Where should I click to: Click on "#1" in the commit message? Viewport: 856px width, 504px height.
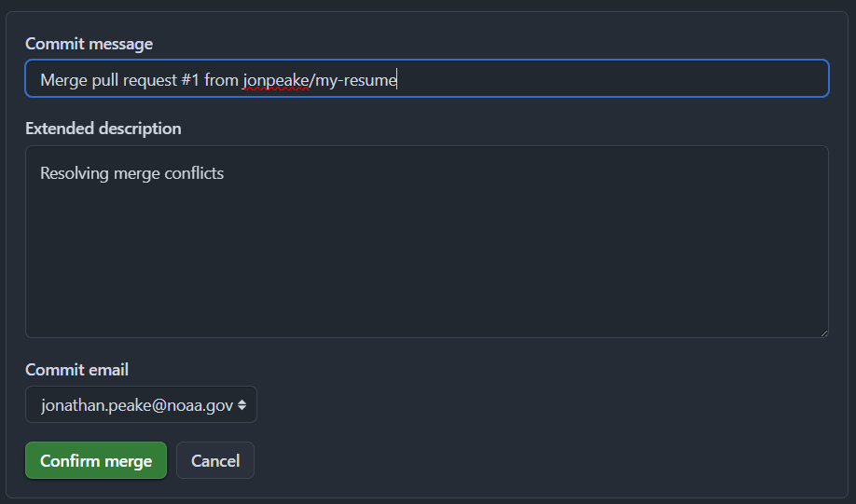point(190,80)
